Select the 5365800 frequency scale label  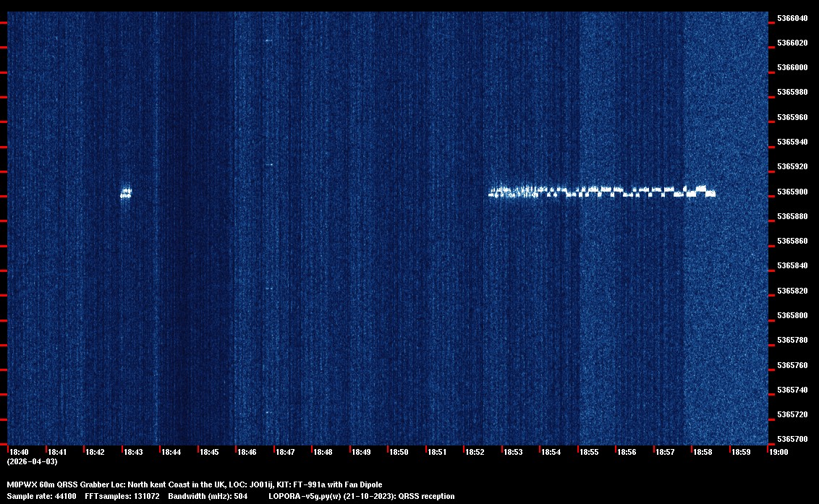792,315
